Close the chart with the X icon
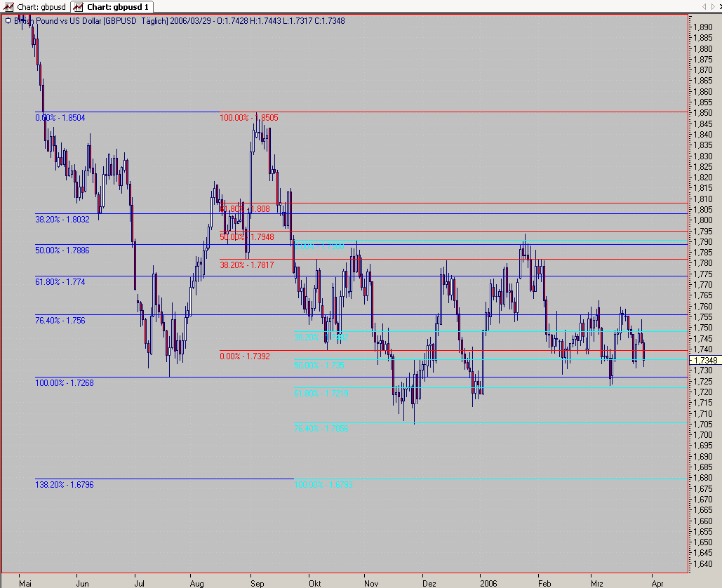 pyautogui.click(x=720, y=6)
